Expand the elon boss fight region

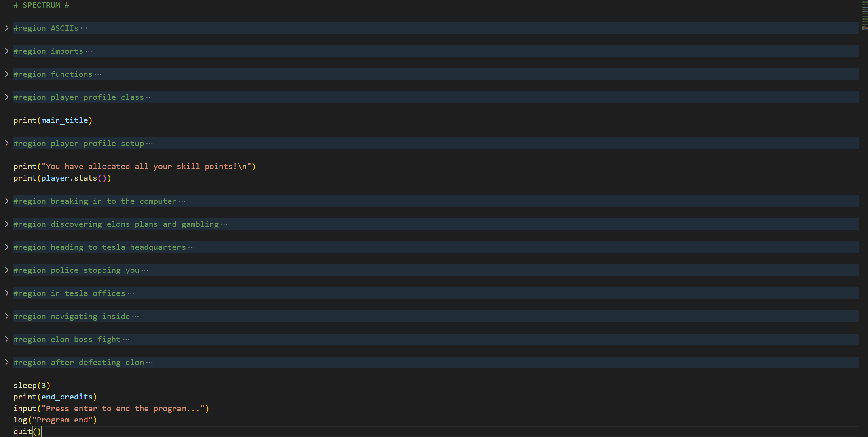click(7, 339)
